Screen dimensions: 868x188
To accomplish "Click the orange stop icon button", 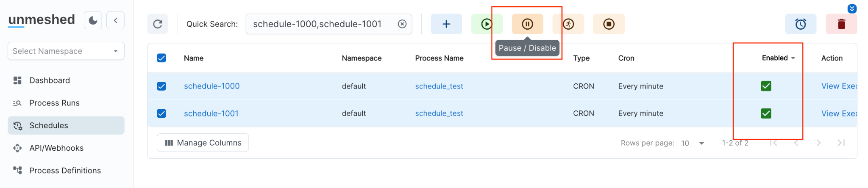I will [x=609, y=24].
